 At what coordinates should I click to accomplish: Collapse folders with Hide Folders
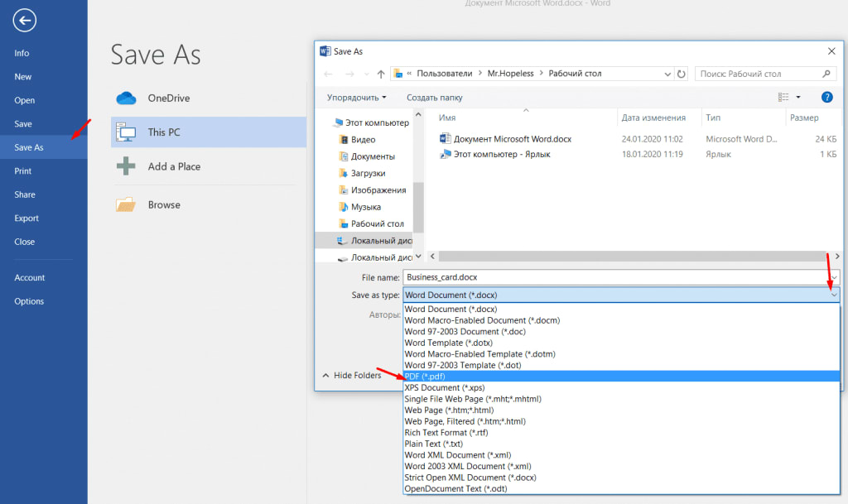(352, 376)
